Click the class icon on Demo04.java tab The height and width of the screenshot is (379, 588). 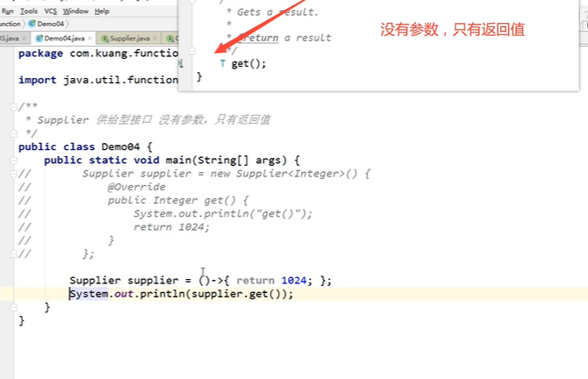coord(39,39)
